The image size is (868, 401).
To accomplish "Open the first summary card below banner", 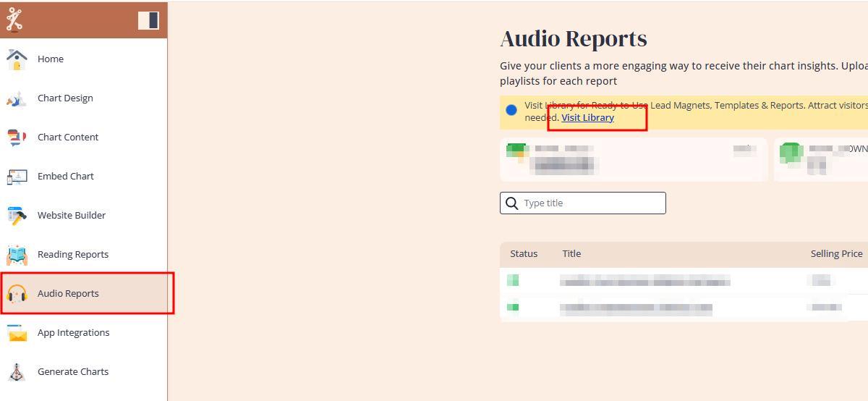I will [633, 159].
